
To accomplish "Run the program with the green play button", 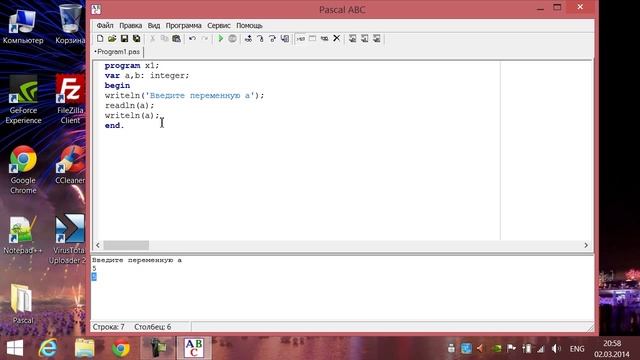I will (x=220, y=38).
